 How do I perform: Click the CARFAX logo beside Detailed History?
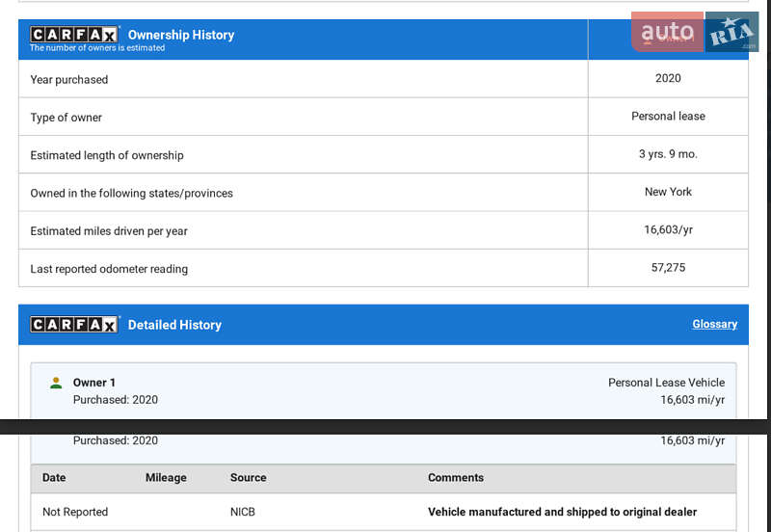[74, 325]
